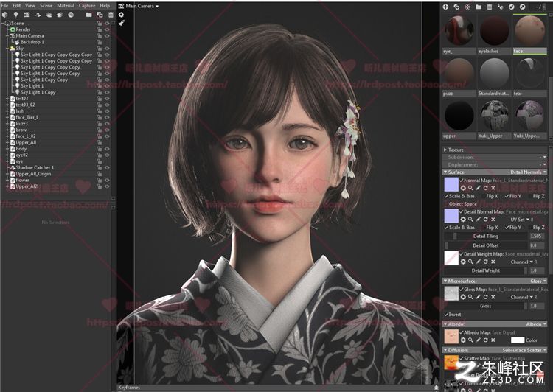This screenshot has width=553, height=392.
Task: Open the Scene menu
Action: coord(46,6)
